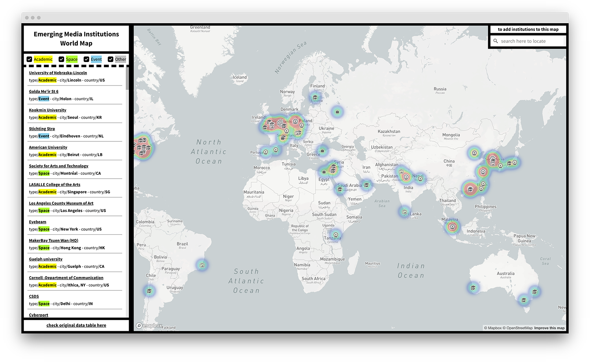Click the gallery marker in northern Pakistan
Viewport: 590px width, 364px height.
[401, 171]
